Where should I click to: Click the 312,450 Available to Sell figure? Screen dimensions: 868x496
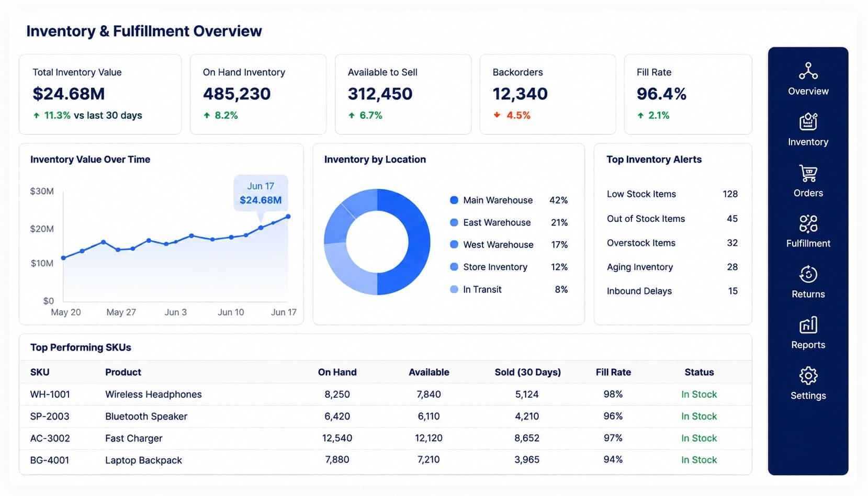coord(380,94)
